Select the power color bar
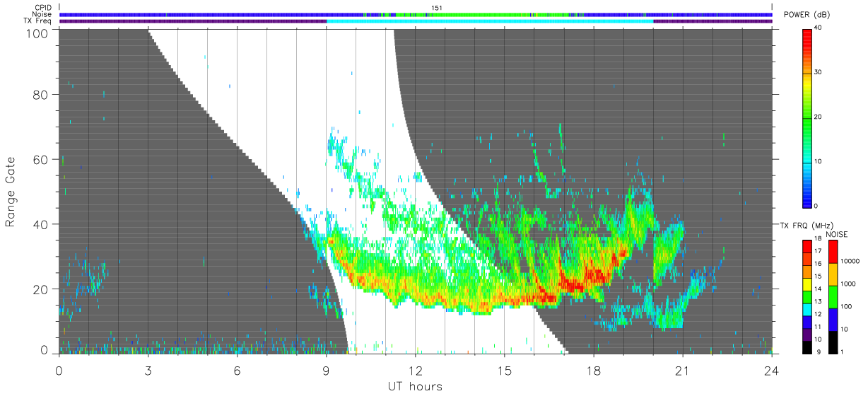This screenshot has width=868, height=401. [807, 117]
